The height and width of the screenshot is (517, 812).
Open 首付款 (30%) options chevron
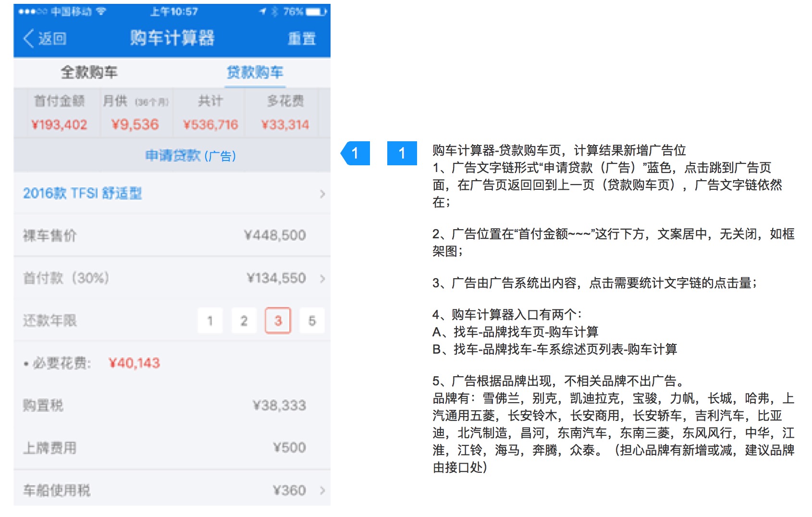[x=322, y=279]
